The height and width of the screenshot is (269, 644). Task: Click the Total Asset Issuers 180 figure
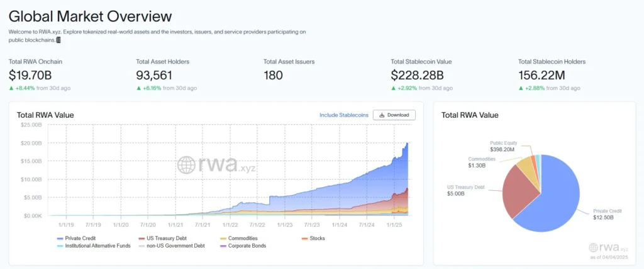click(x=273, y=75)
